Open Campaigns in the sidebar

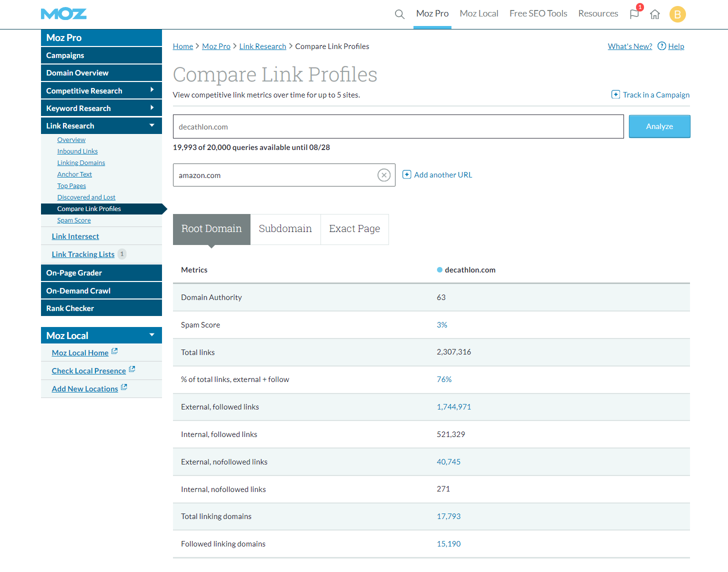pyautogui.click(x=101, y=55)
